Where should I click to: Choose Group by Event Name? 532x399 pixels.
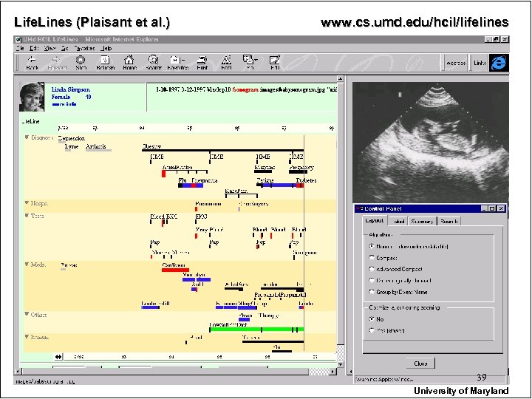372,292
